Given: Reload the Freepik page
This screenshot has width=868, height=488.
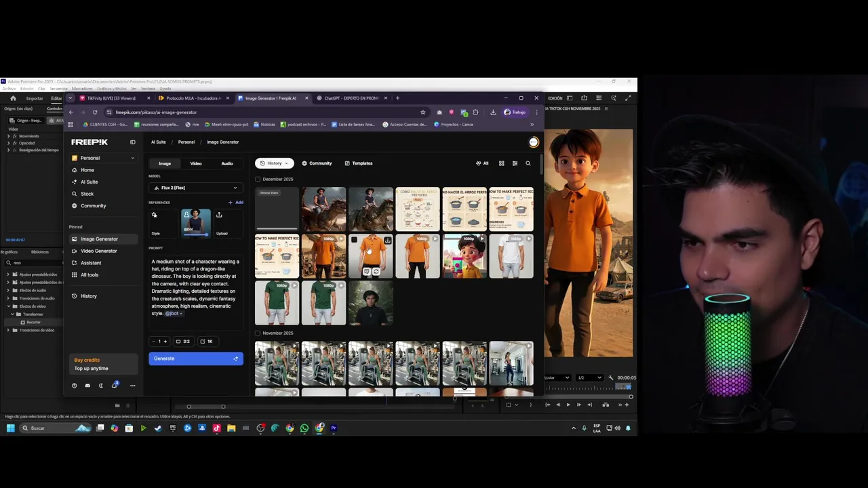Looking at the screenshot, I should pos(95,113).
